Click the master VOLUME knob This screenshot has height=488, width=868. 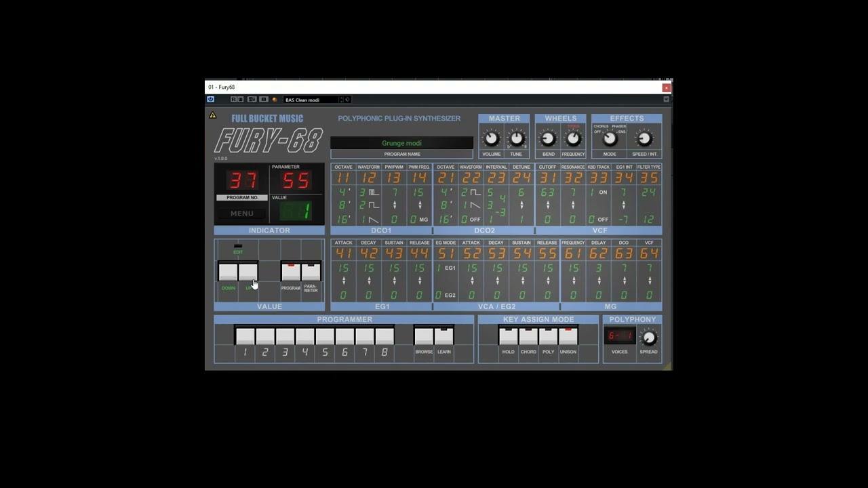(x=491, y=139)
